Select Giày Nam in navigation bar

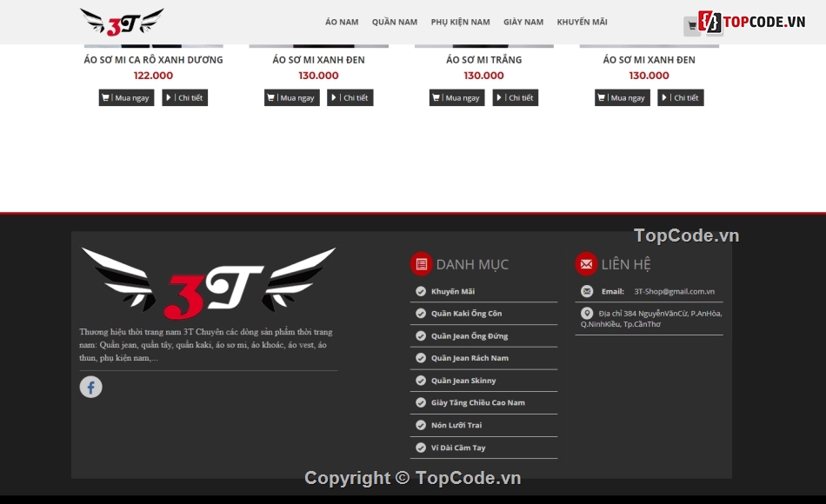pyautogui.click(x=523, y=23)
